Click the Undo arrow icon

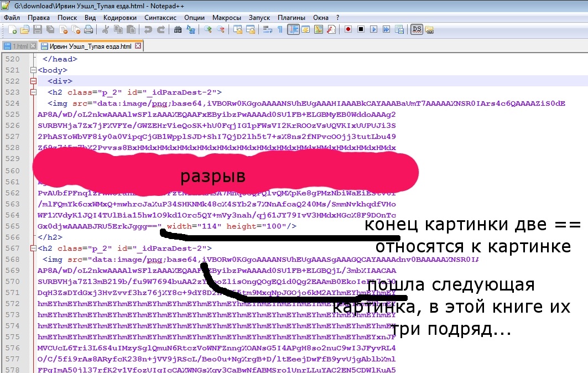[148, 29]
